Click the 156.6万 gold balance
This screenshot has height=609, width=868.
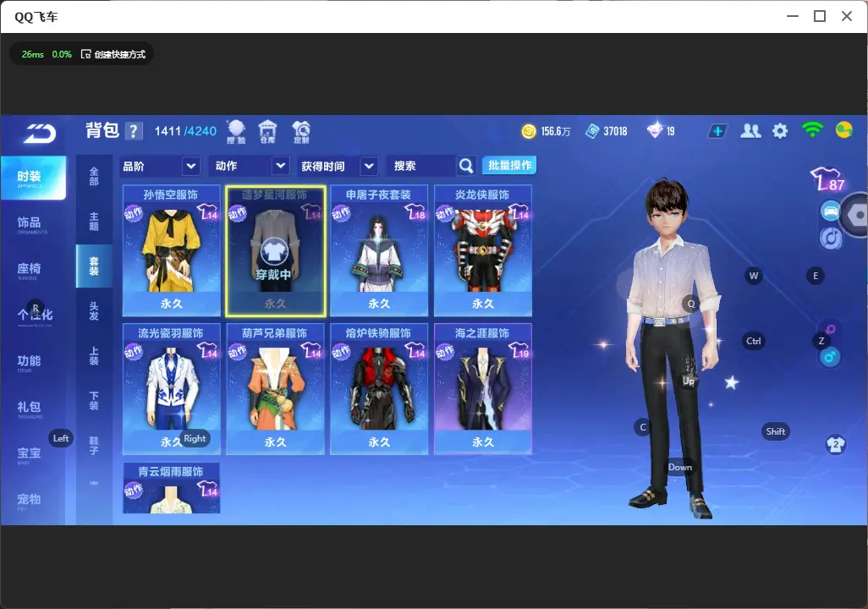coord(556,131)
